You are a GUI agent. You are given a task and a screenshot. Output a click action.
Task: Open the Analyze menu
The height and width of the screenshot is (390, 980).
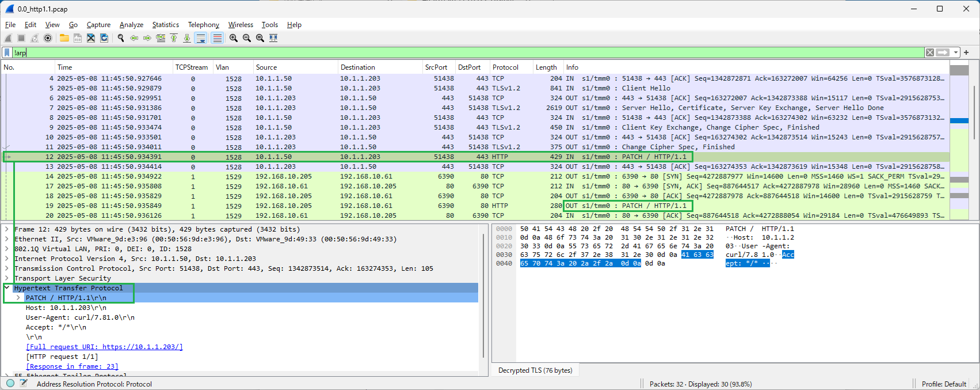pos(131,25)
